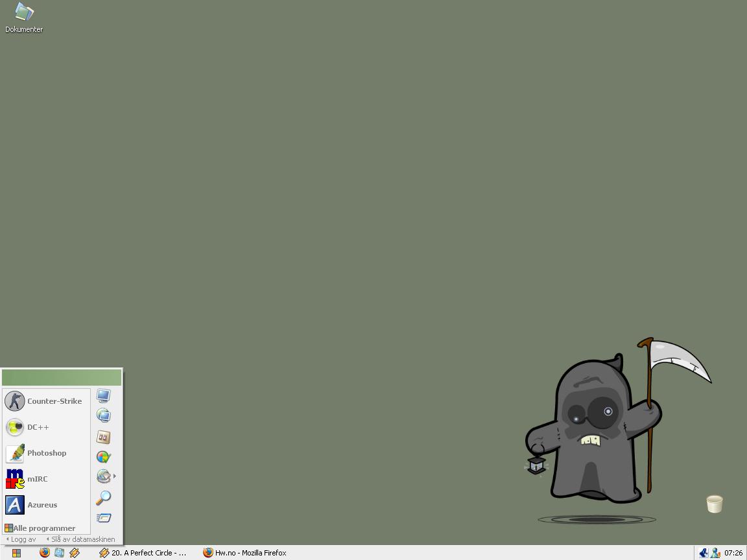Screen dimensions: 747x560
Task: Open My Computer monitor icon
Action: click(103, 395)
